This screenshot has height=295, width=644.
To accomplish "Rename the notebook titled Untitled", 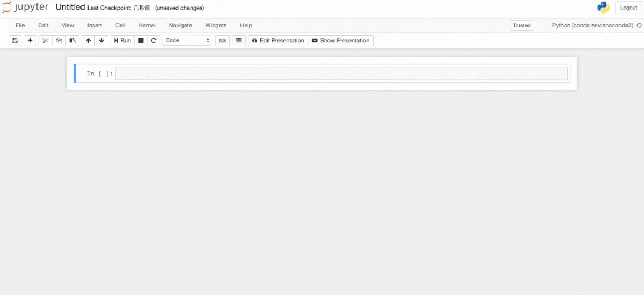I will point(70,8).
